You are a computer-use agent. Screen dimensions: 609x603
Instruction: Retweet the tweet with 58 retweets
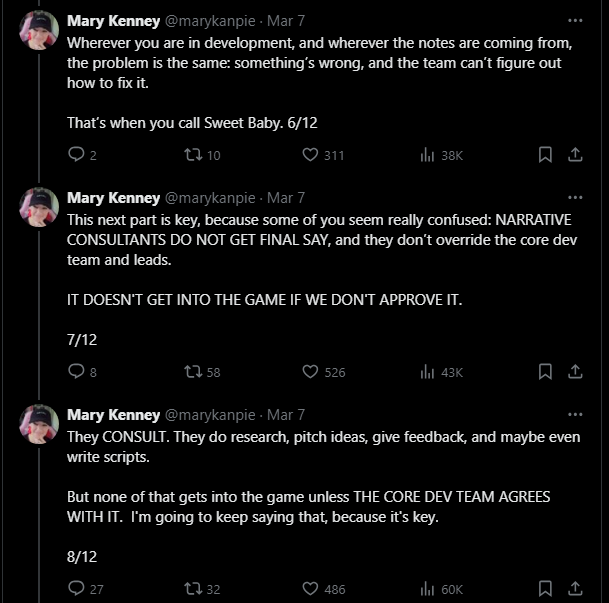(x=194, y=372)
